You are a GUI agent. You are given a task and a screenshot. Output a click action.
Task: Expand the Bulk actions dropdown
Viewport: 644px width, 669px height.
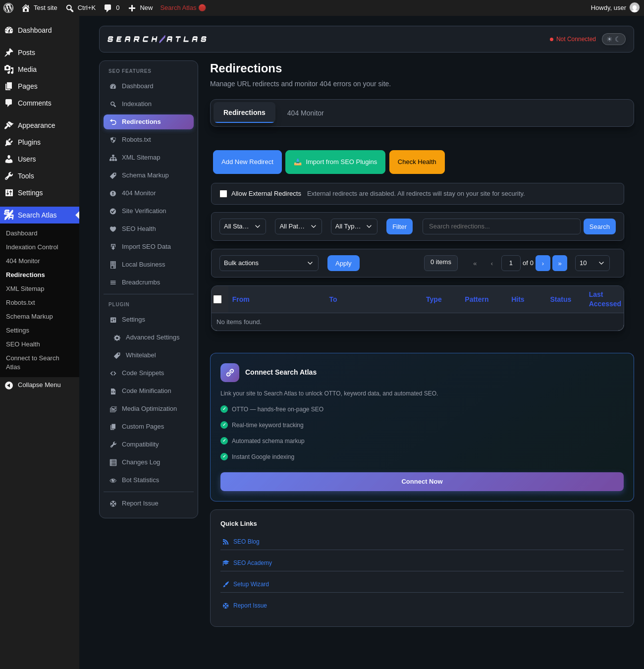coord(269,263)
